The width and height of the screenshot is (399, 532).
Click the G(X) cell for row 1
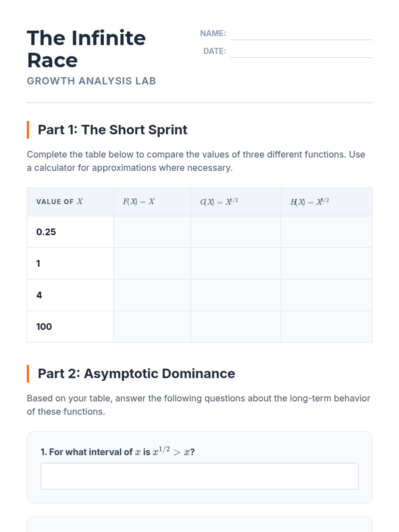[236, 263]
